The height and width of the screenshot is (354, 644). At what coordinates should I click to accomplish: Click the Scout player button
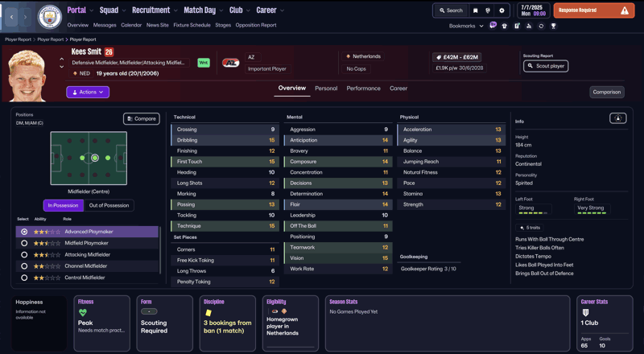[x=546, y=66]
